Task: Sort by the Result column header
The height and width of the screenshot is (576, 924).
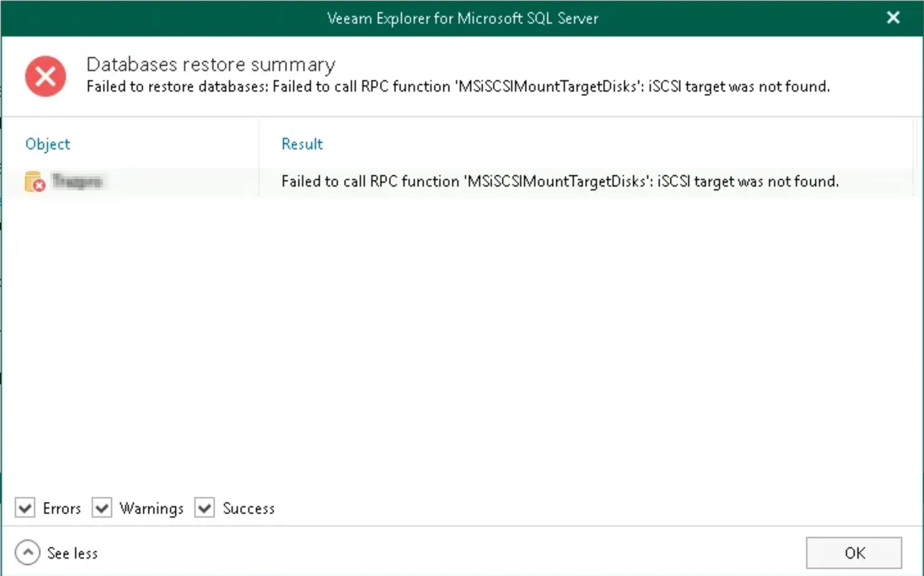Action: pos(302,144)
